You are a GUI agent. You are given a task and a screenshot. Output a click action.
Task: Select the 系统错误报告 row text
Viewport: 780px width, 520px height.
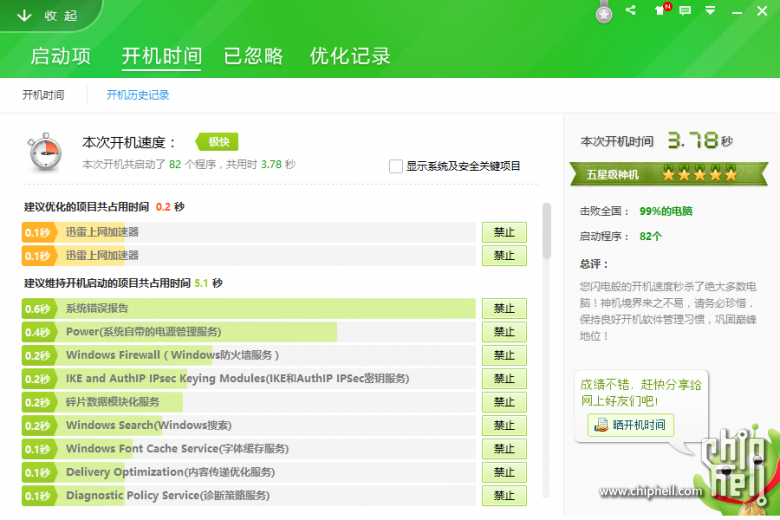[97, 309]
